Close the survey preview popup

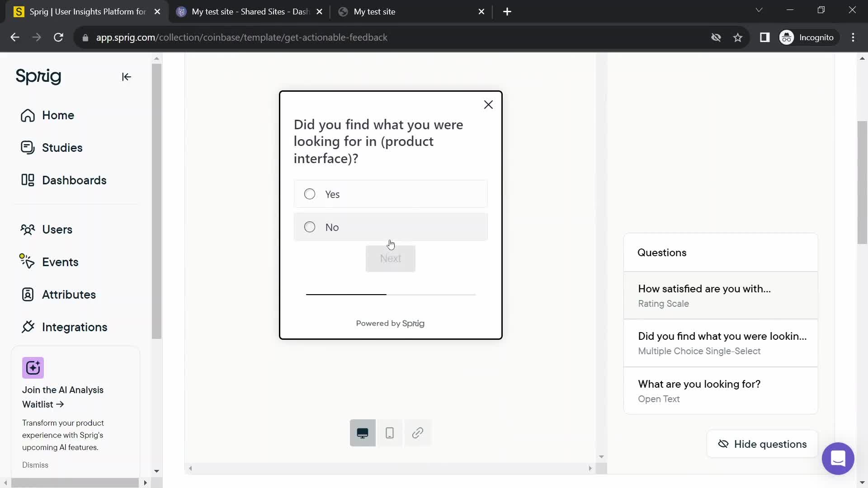click(488, 105)
